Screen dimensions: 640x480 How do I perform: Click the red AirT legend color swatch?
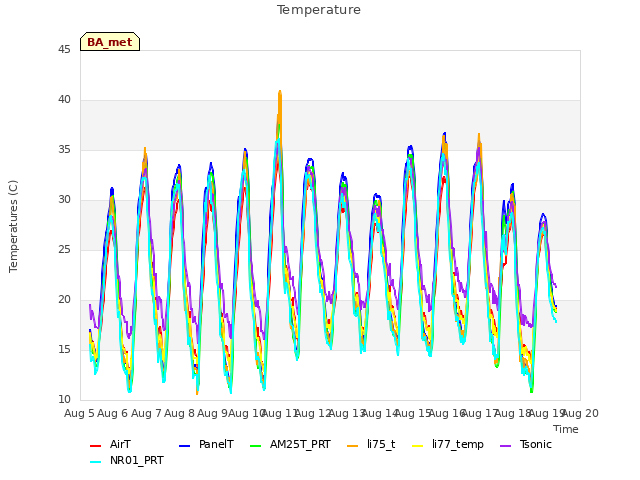95,446
